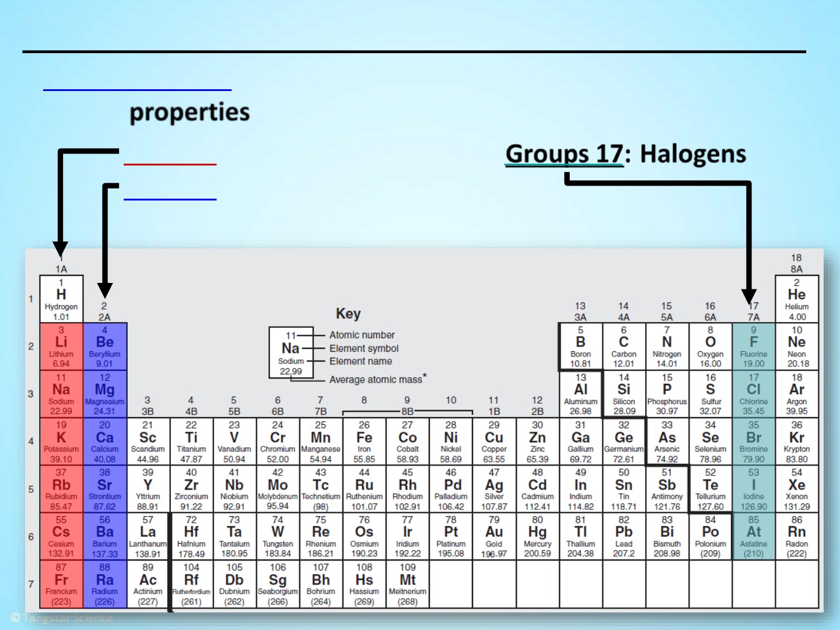Click the Mercury element cell
Image resolution: width=840 pixels, height=630 pixels.
tap(537, 536)
